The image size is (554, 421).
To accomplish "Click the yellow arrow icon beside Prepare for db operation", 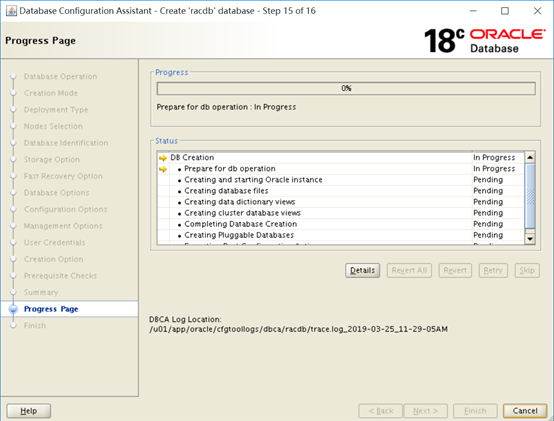I will (163, 169).
